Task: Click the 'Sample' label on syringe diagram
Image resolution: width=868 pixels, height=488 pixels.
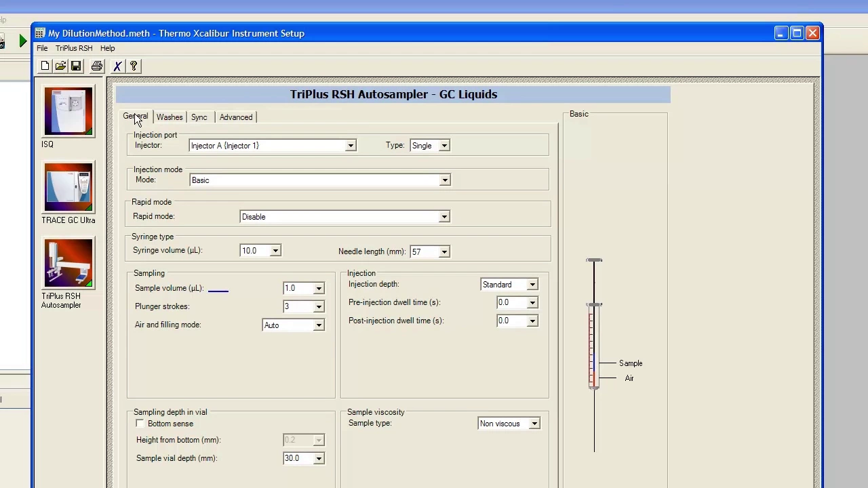Action: pyautogui.click(x=631, y=363)
